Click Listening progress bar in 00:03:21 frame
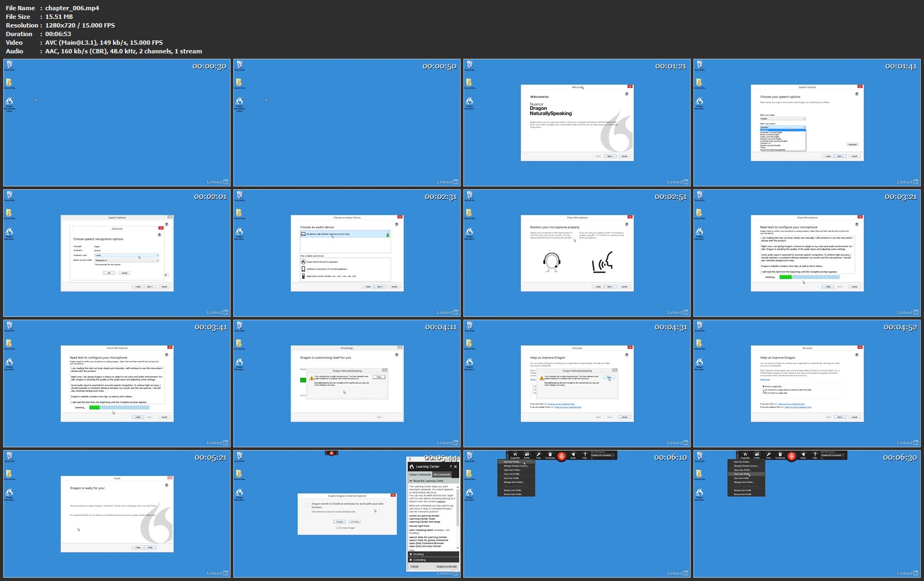 809,277
